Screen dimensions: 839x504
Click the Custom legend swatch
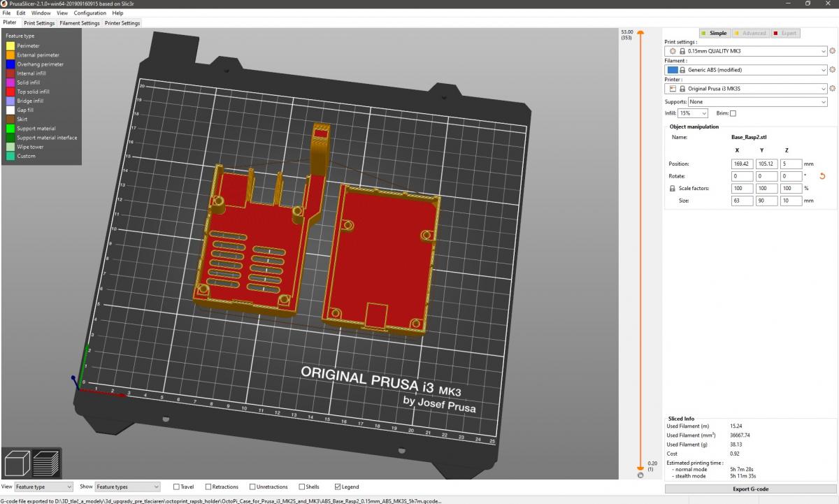[10, 156]
